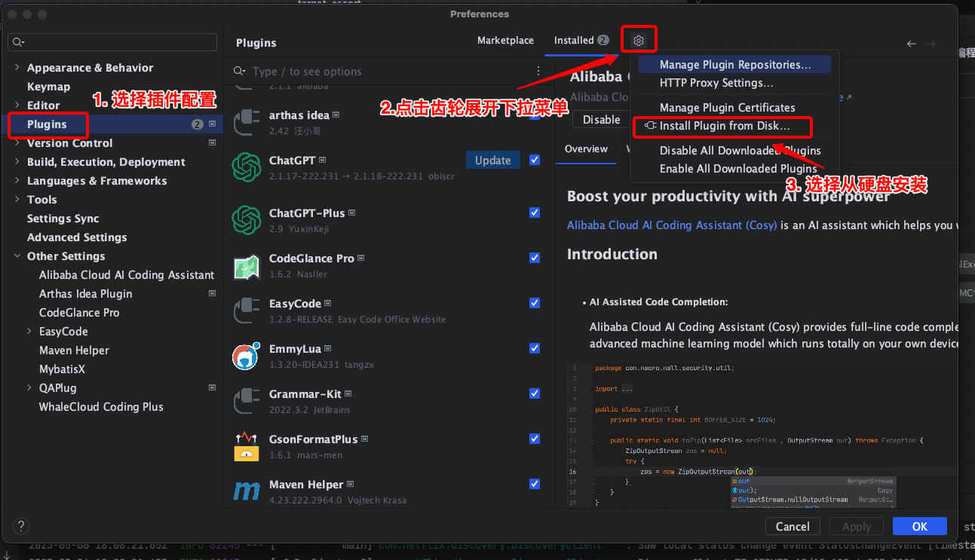Image resolution: width=975 pixels, height=560 pixels.
Task: Click the gear icon next to Installed tab
Action: click(639, 41)
